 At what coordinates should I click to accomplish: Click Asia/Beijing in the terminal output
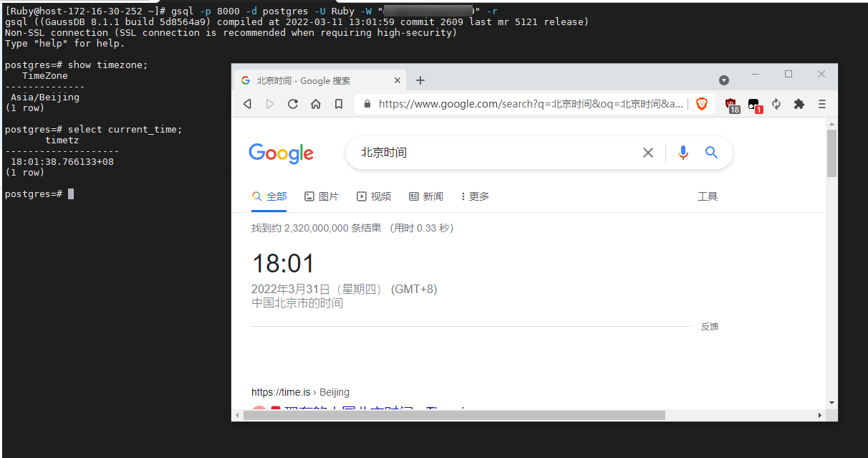45,97
